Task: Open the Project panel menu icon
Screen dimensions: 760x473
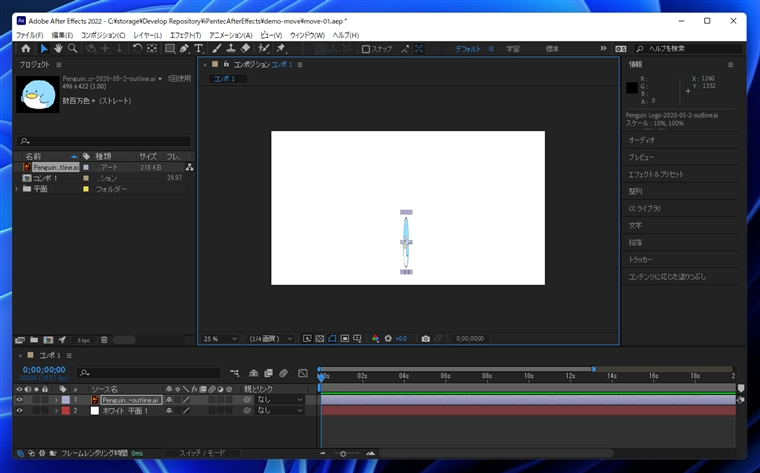Action: tap(59, 64)
